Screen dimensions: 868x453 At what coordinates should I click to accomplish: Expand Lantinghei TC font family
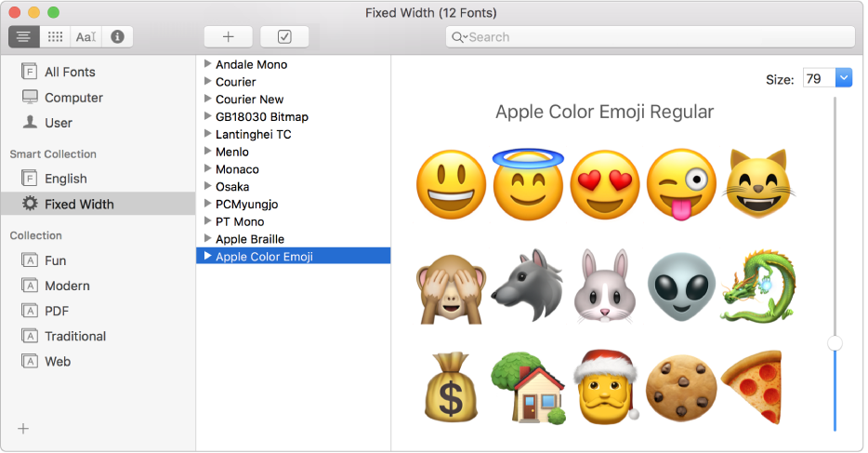pyautogui.click(x=207, y=133)
